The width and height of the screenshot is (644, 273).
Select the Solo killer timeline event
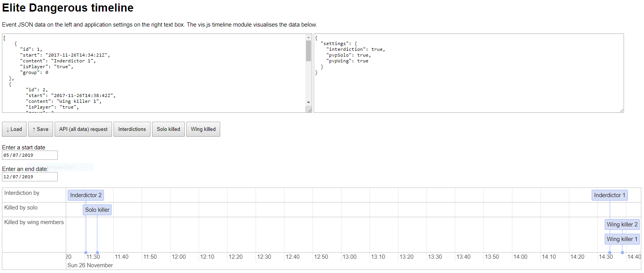pos(97,210)
